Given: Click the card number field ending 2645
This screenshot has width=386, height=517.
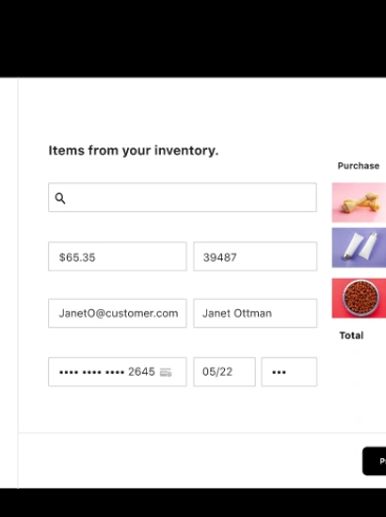Looking at the screenshot, I should click(117, 372).
